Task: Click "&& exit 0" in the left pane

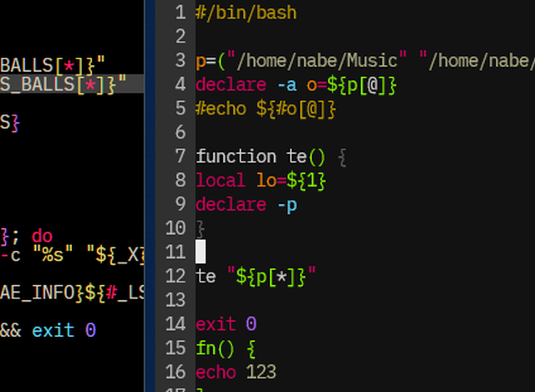Action: pyautogui.click(x=48, y=330)
